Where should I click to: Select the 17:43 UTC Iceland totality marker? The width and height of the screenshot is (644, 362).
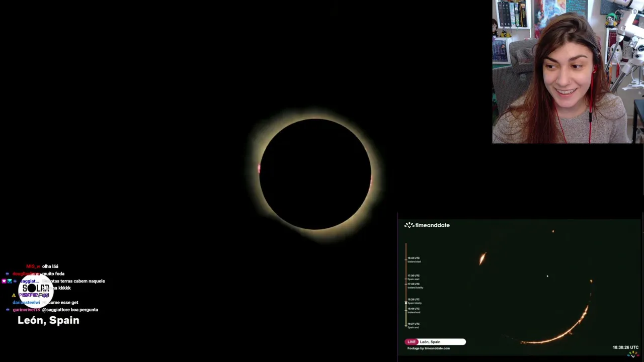pos(415,286)
